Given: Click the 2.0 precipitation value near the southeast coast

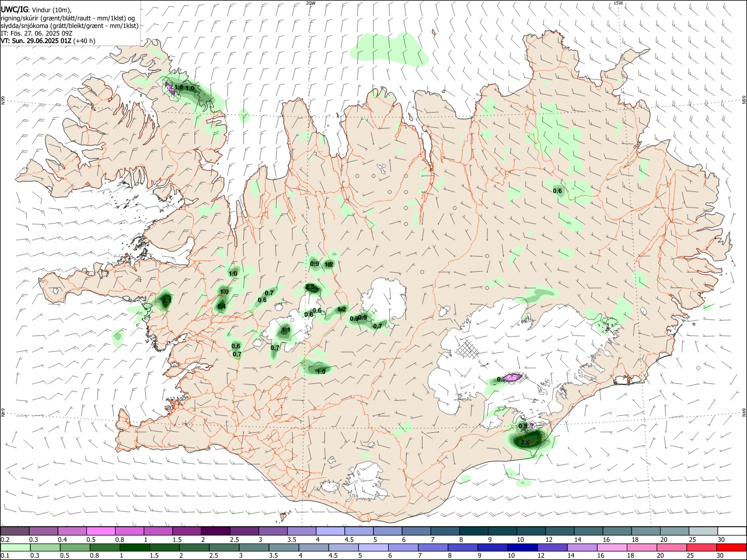Looking at the screenshot, I should click(x=525, y=443).
